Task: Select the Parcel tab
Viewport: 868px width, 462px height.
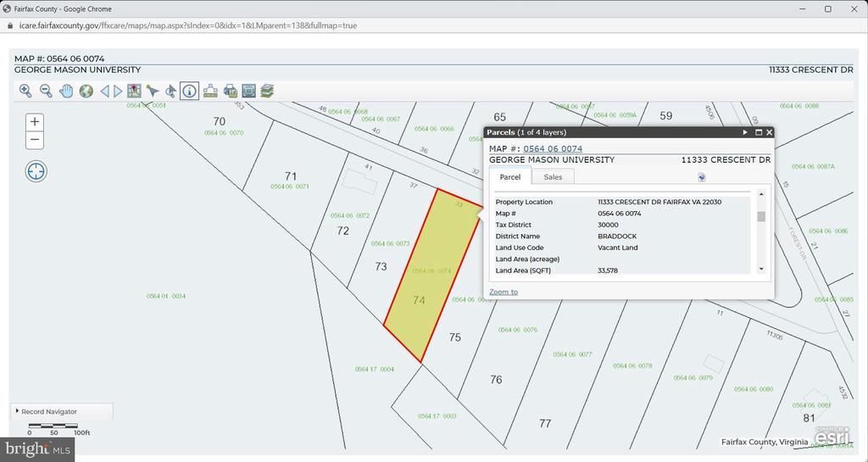Action: pyautogui.click(x=509, y=177)
